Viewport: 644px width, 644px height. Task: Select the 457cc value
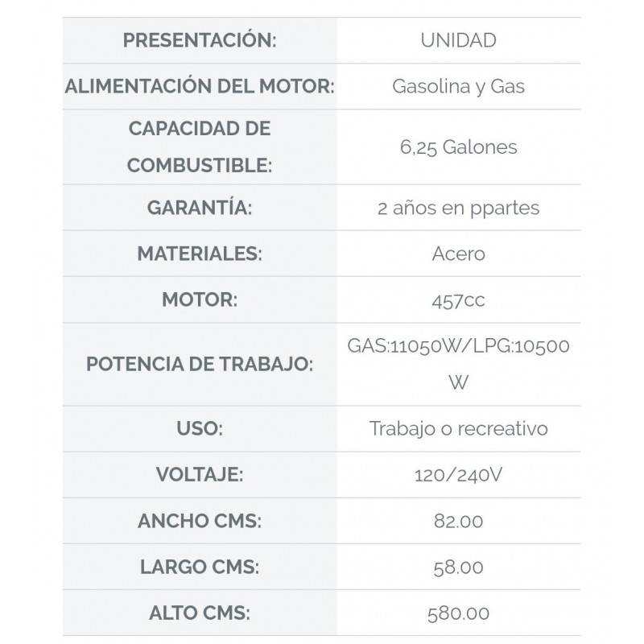[x=458, y=300]
